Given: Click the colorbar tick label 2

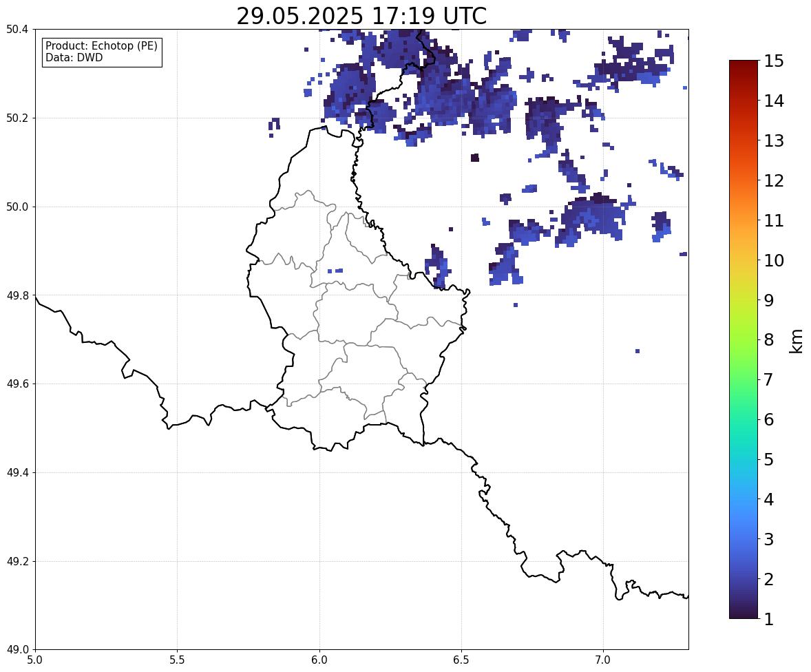Looking at the screenshot, I should (x=769, y=579).
